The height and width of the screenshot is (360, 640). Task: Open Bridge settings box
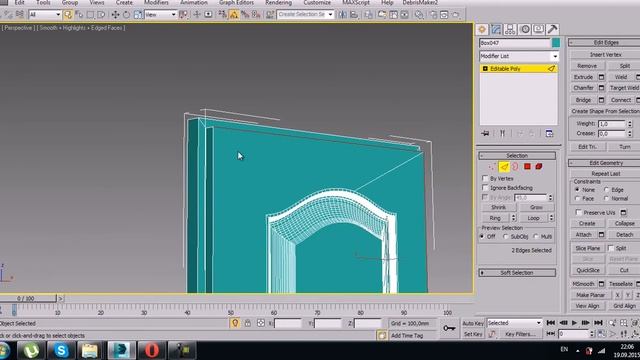pos(601,100)
